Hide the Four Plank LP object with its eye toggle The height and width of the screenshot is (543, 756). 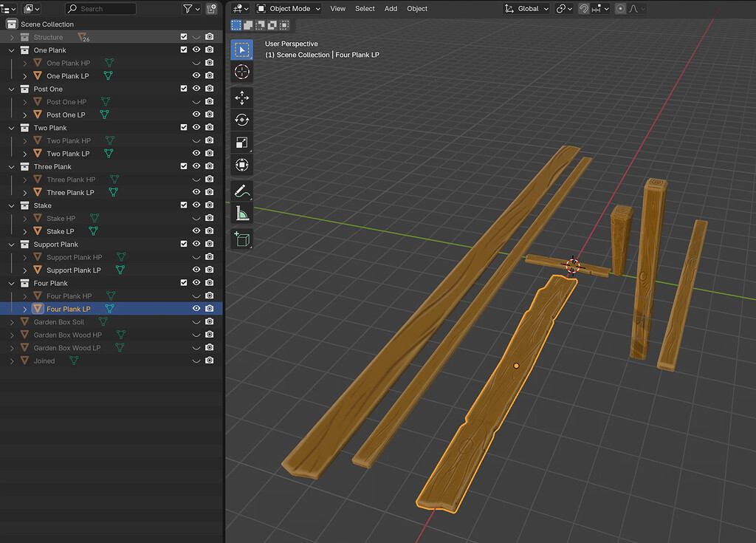click(196, 308)
